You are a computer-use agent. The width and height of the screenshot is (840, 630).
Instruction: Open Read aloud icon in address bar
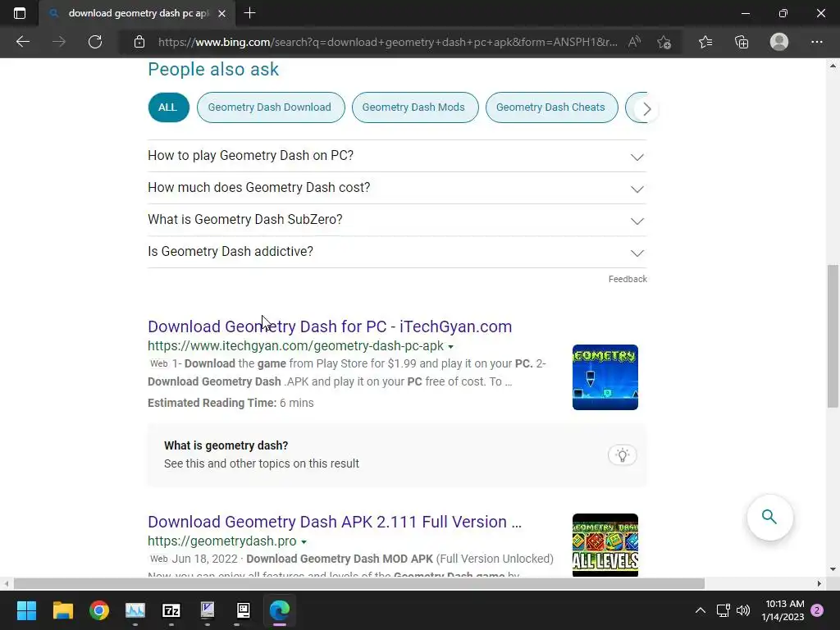click(x=634, y=42)
